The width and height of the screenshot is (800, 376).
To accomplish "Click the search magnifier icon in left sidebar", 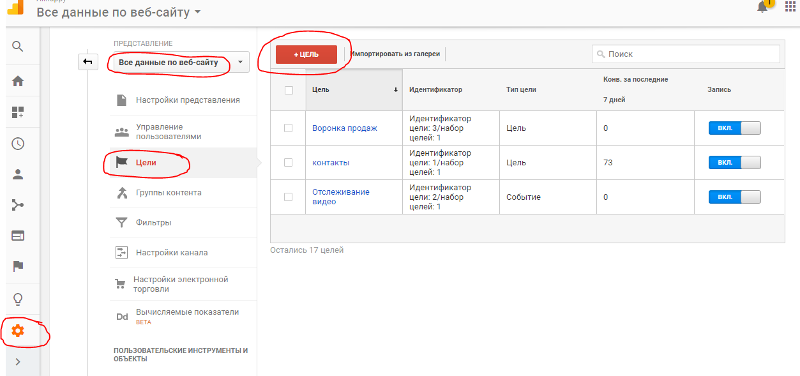I will pos(18,46).
